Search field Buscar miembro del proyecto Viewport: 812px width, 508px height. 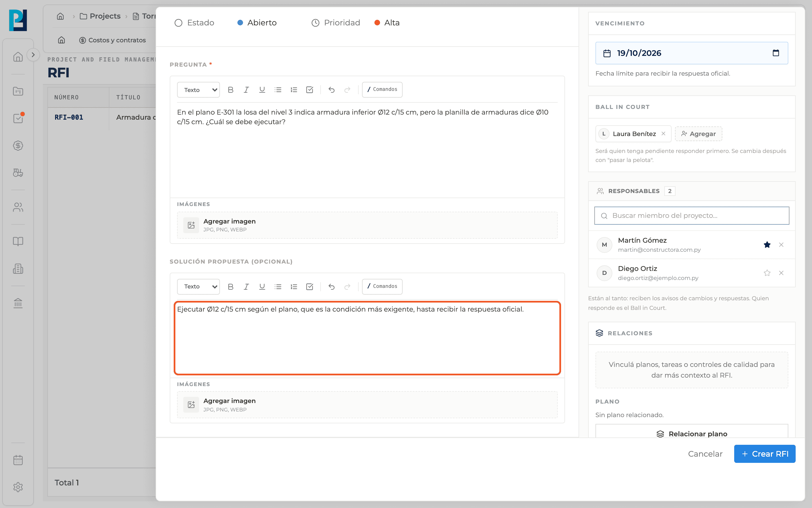[692, 216]
